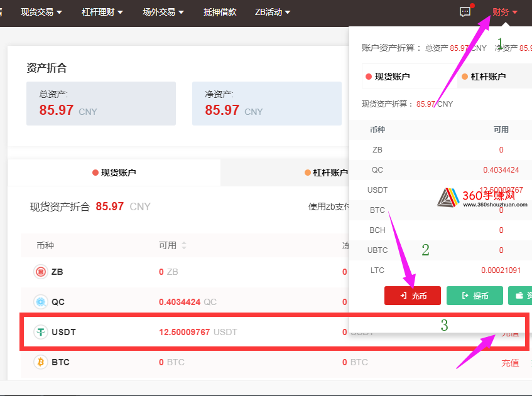Click 12.50009767 USDT balance in main table
This screenshot has height=396, width=532.
(x=184, y=332)
